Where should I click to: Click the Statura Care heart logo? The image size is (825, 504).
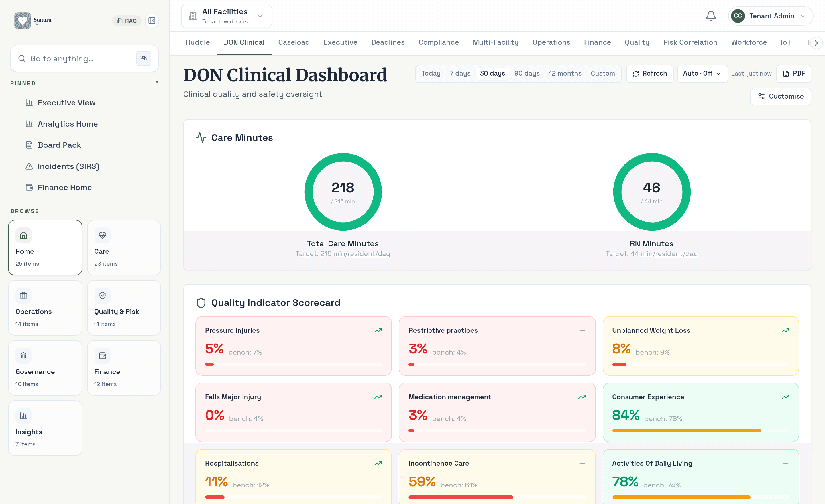(22, 21)
